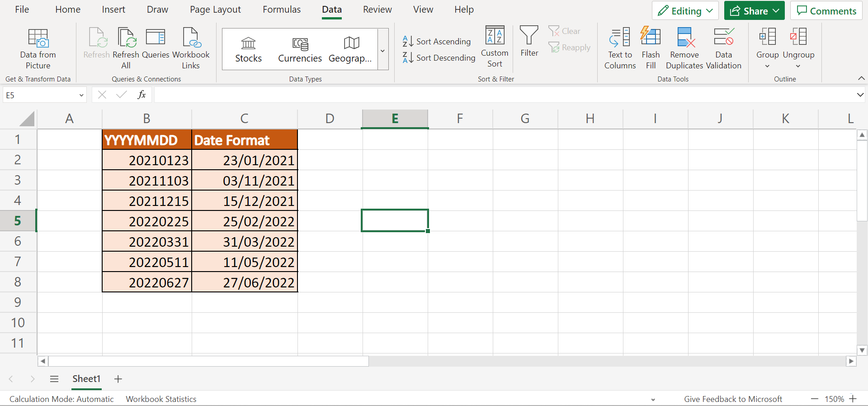Add a new sheet with plus icon
The image size is (868, 406).
(118, 379)
